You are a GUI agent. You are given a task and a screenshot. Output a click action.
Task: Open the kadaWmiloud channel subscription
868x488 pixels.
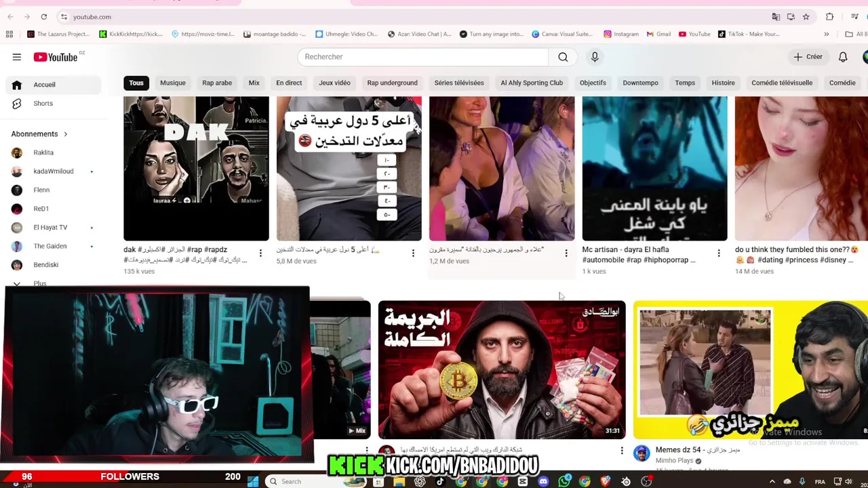coord(53,171)
